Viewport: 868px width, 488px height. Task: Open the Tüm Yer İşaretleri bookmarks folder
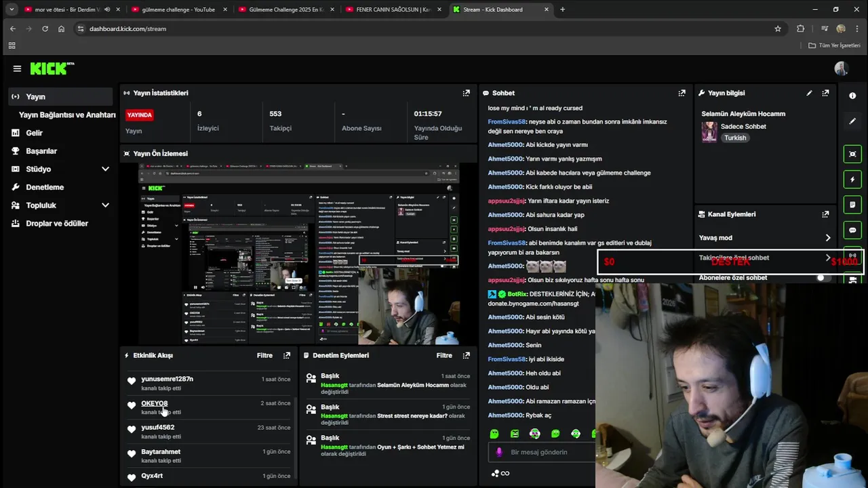pos(835,45)
